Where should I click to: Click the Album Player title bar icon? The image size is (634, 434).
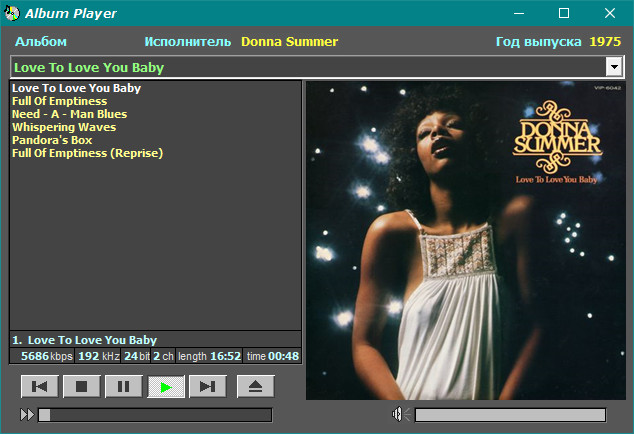point(12,13)
